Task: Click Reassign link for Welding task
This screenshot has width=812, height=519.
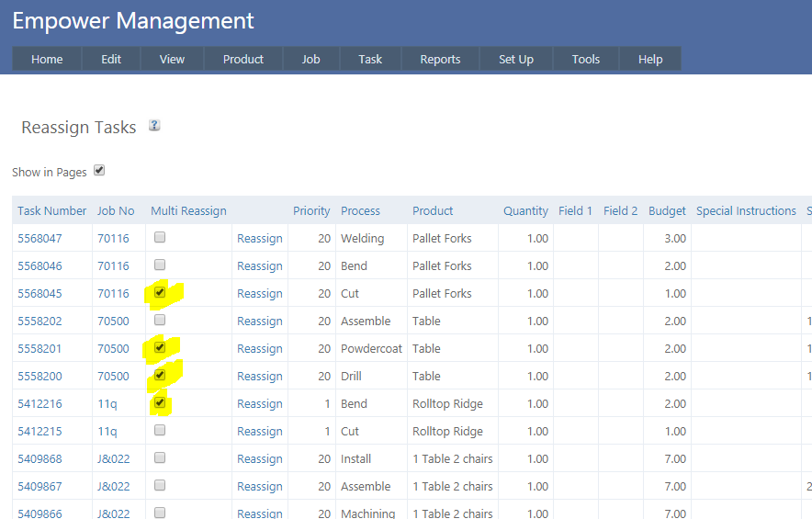Action: point(259,238)
